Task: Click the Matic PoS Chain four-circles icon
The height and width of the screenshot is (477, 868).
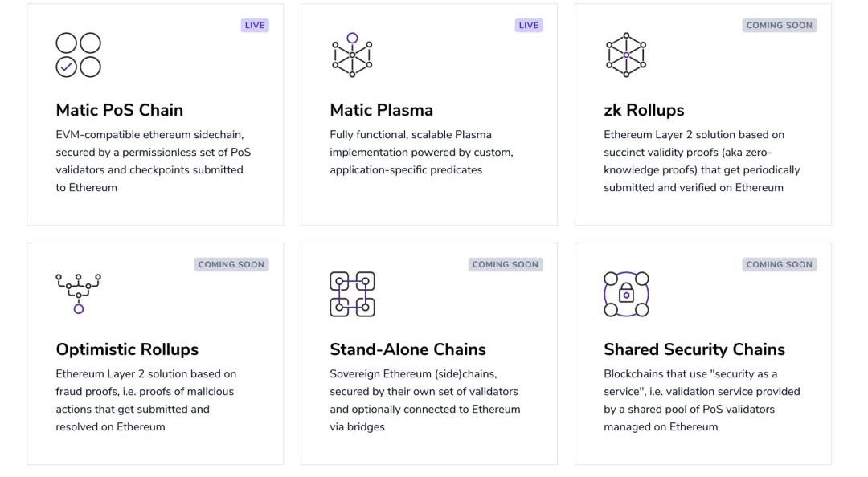Action: tap(78, 55)
